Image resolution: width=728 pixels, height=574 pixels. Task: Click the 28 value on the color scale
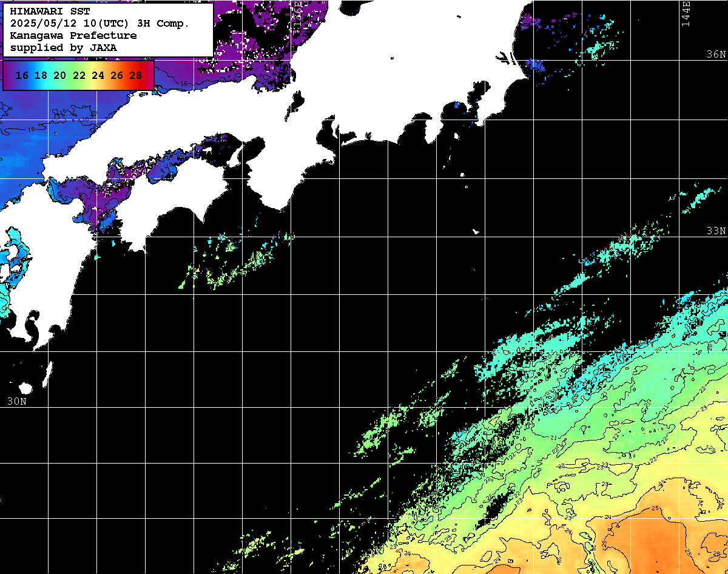(x=135, y=75)
